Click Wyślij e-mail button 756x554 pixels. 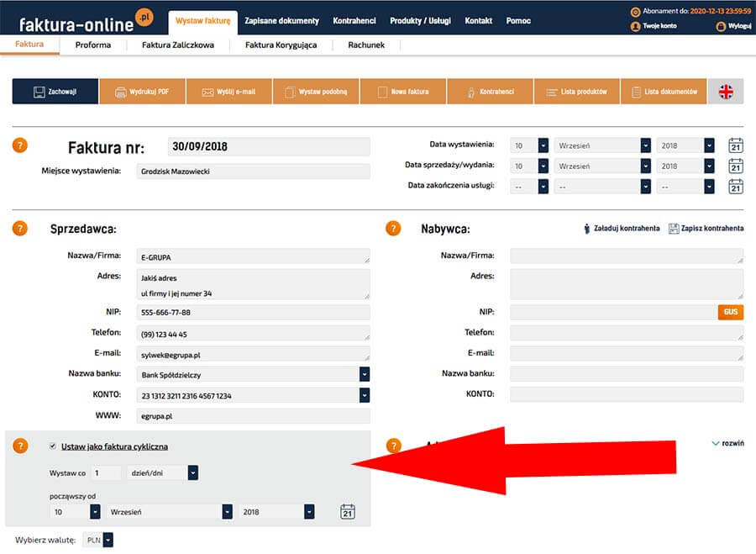229,91
